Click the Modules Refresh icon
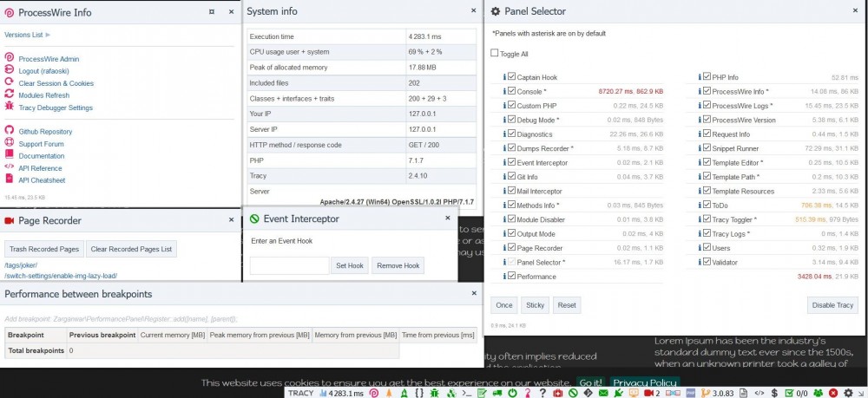The image size is (868, 398). [x=10, y=95]
